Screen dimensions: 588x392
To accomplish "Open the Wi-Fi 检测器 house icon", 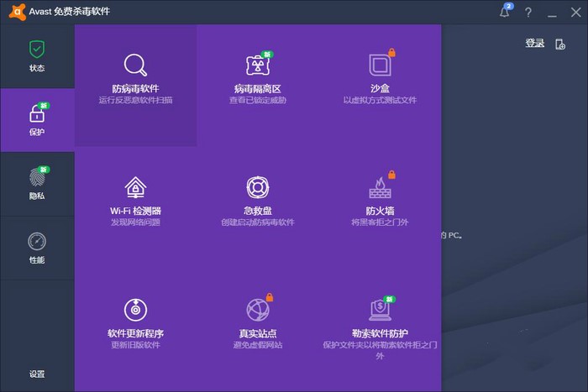I will pyautogui.click(x=135, y=187).
